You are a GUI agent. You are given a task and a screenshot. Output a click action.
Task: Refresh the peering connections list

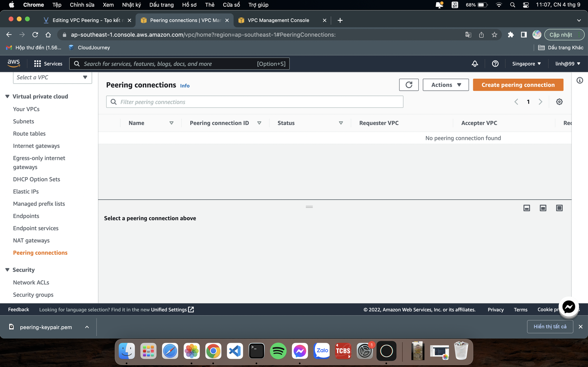(409, 85)
